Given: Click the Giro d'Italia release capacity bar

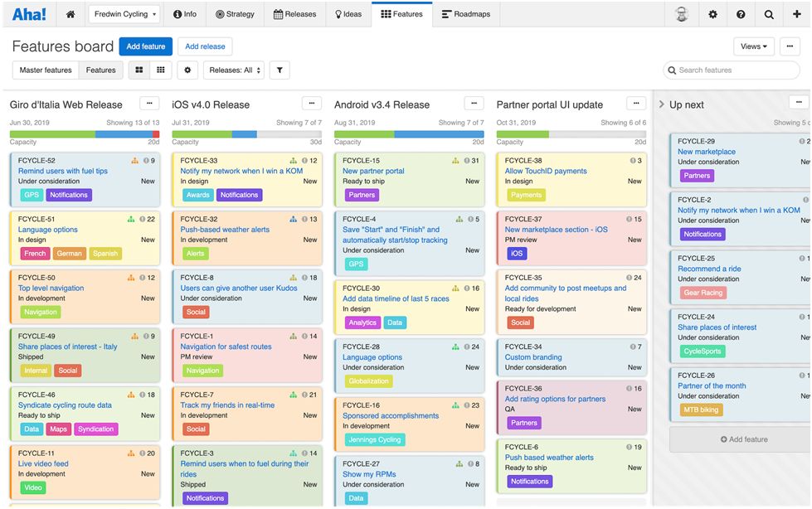Looking at the screenshot, I should point(85,133).
